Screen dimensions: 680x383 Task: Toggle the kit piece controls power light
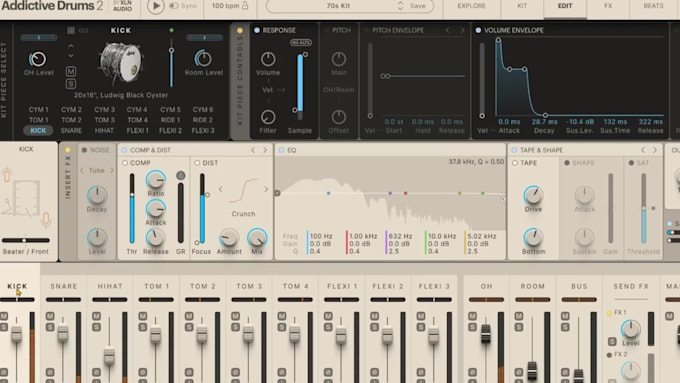240,30
